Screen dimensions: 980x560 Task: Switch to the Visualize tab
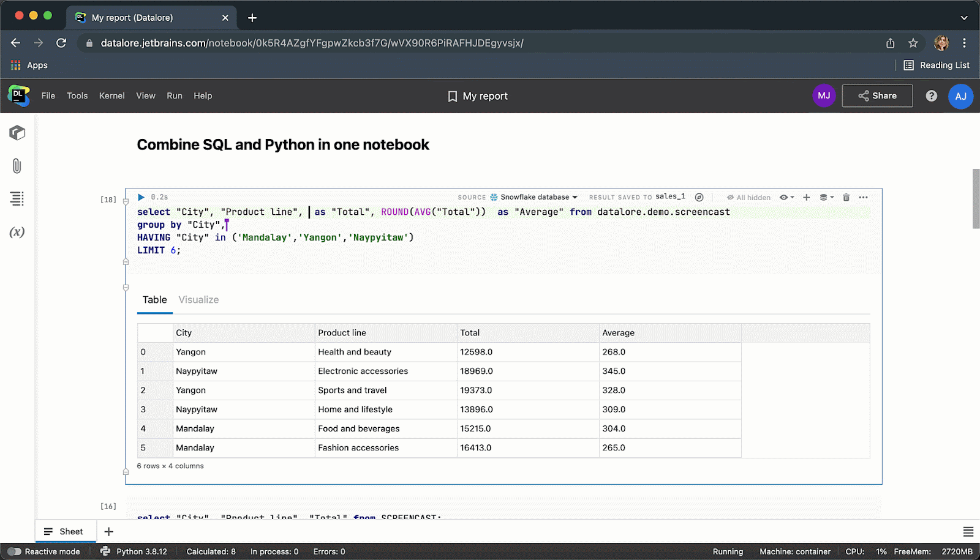198,300
